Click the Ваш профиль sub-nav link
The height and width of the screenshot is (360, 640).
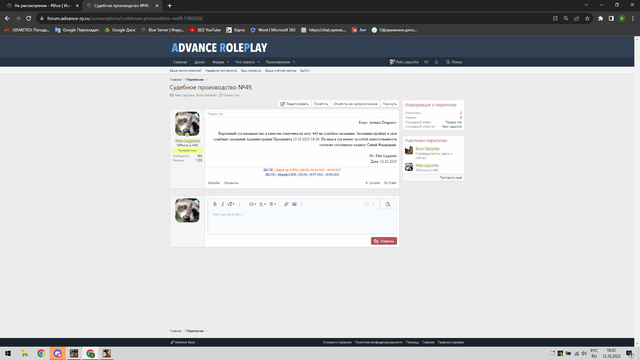(251, 71)
